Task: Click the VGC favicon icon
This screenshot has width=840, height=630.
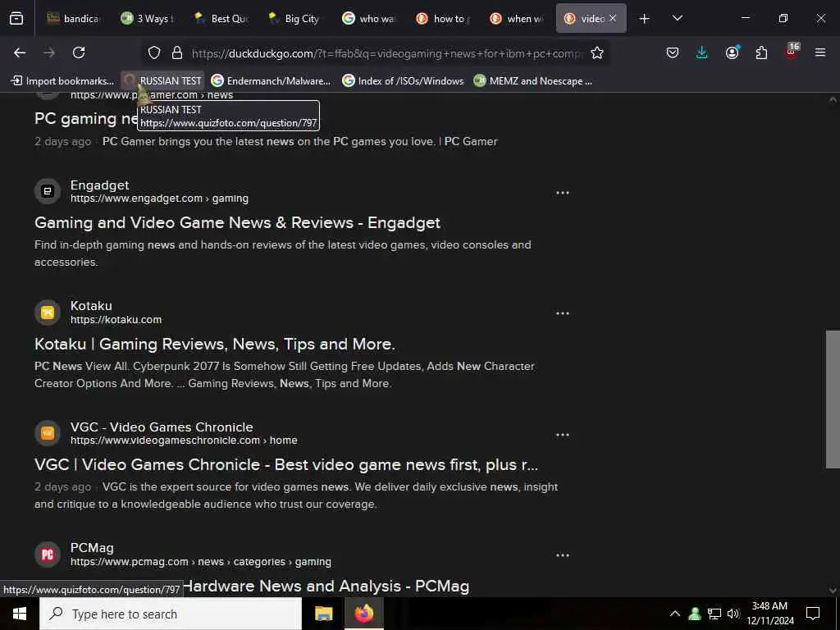Action: 48,433
